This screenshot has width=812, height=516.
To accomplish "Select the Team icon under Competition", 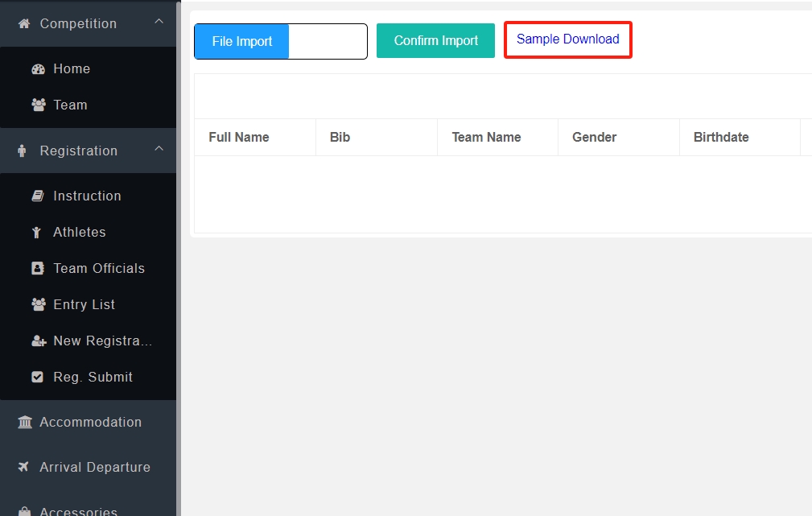I will point(38,105).
